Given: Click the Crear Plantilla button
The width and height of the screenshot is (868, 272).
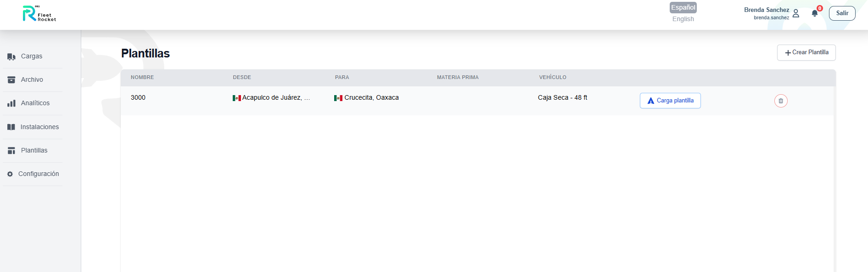Looking at the screenshot, I should (x=806, y=52).
